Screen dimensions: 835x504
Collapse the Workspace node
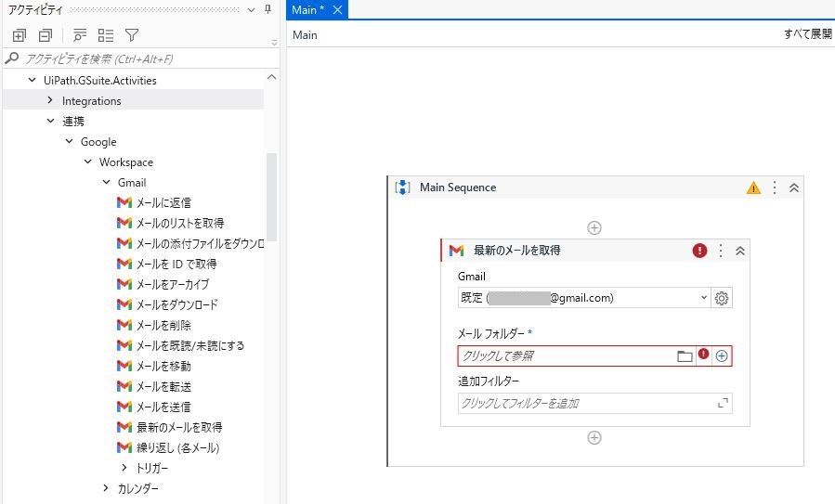point(88,162)
